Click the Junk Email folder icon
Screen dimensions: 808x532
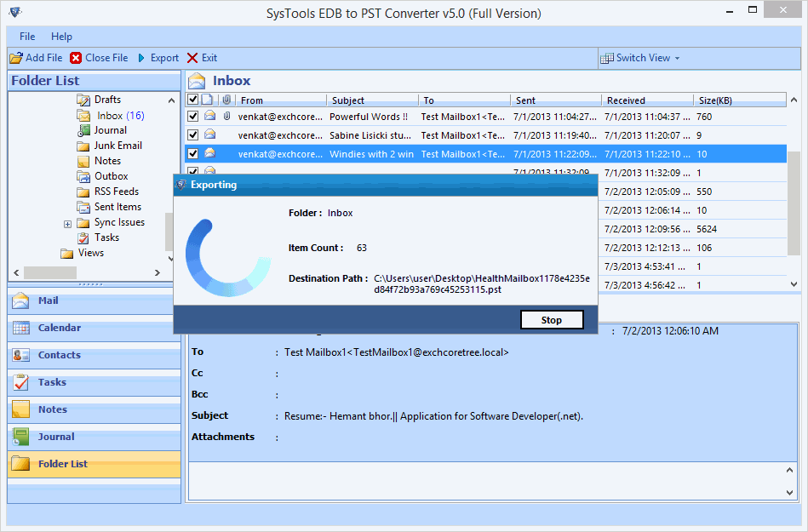click(83, 146)
